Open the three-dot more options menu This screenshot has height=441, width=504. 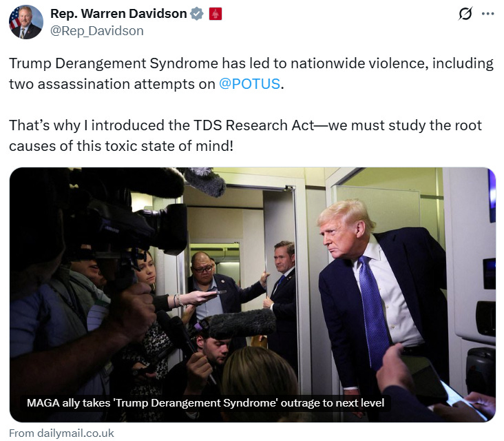click(x=487, y=14)
